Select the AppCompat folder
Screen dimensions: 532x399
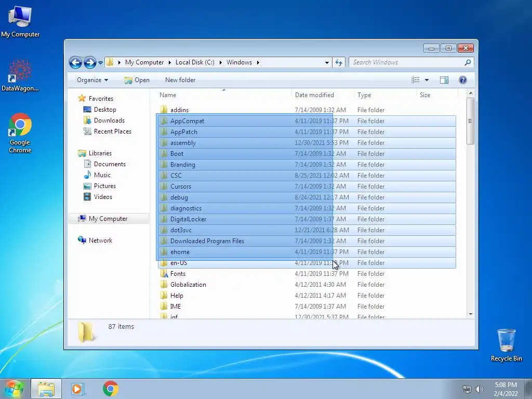(x=307, y=121)
